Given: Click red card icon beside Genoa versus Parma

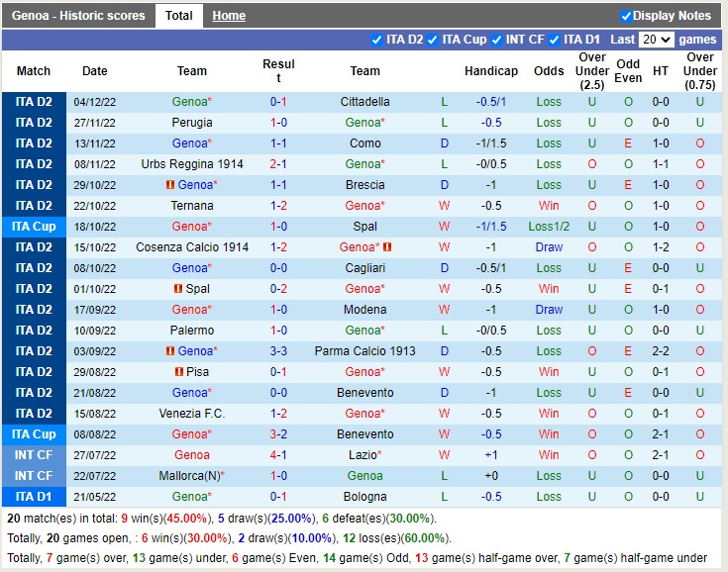Looking at the screenshot, I should (170, 351).
